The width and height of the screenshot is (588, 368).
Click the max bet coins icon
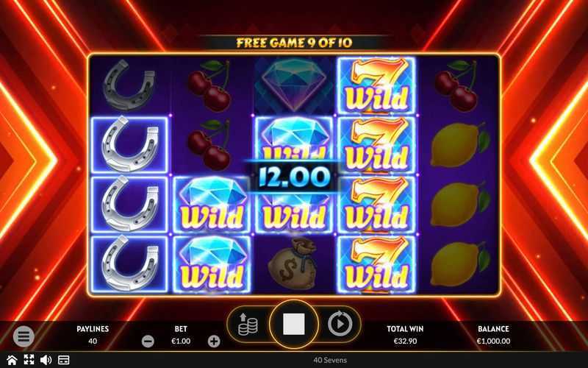[248, 324]
